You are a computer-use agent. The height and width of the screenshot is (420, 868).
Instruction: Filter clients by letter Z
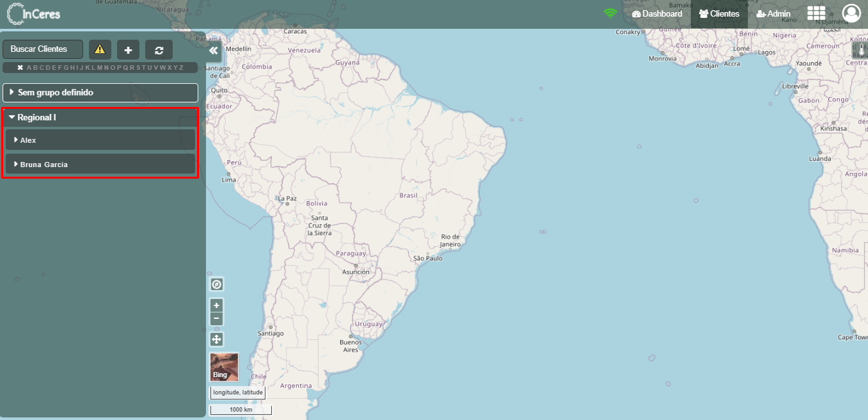coord(181,67)
